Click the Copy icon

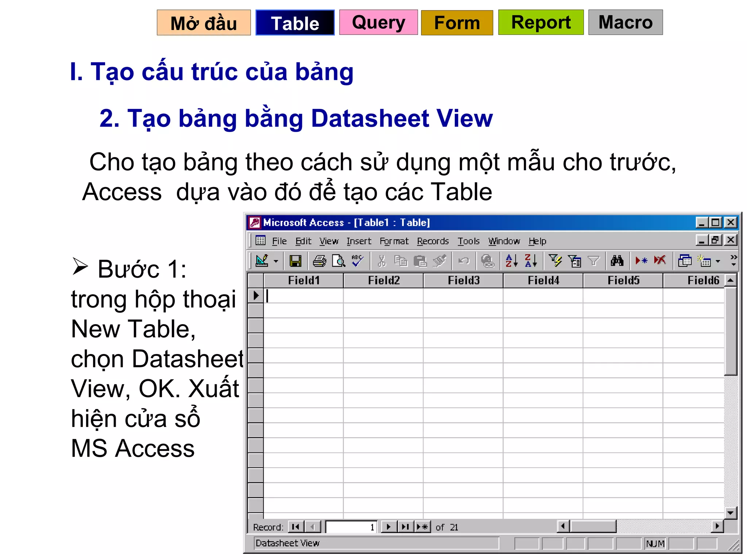(401, 261)
